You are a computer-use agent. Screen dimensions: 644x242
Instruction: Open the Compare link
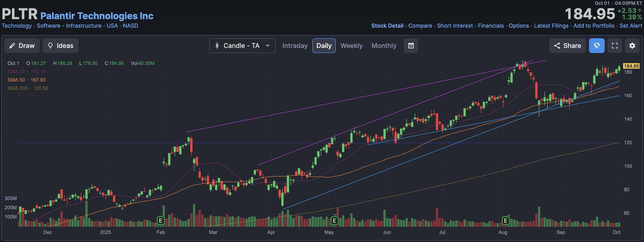420,26
